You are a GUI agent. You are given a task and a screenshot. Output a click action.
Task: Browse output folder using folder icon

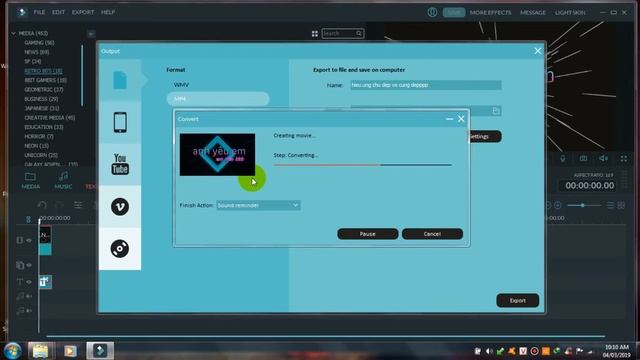tap(496, 111)
